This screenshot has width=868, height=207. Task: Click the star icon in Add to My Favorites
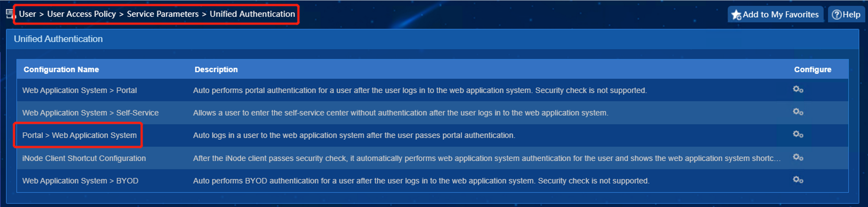pos(736,15)
